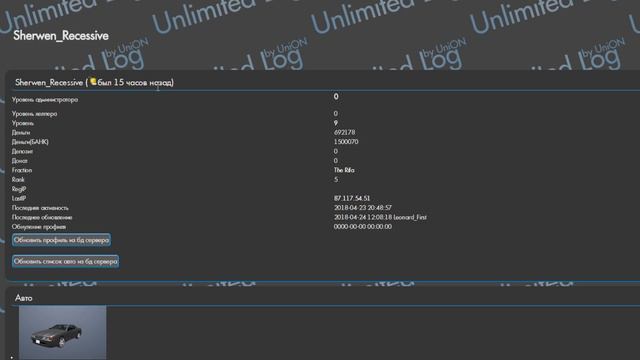Click the 'Rank' row label
The height and width of the screenshot is (360, 640).
(x=18, y=180)
